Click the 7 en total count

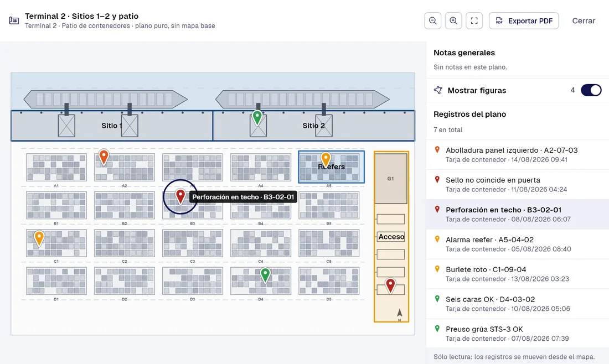448,129
